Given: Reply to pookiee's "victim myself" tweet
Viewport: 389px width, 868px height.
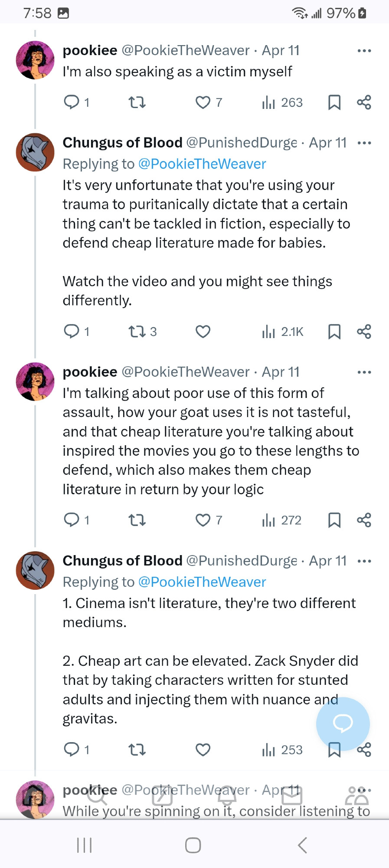Looking at the screenshot, I should [x=72, y=102].
